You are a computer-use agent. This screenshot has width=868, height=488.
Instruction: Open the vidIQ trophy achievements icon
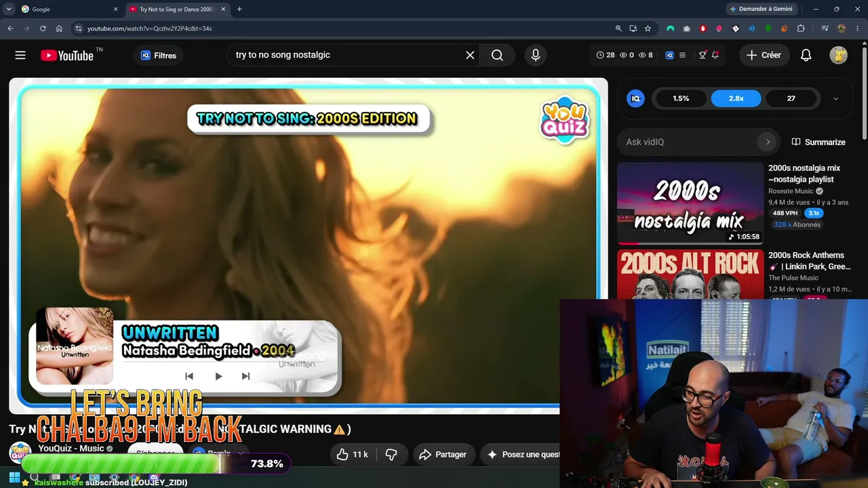coord(703,55)
